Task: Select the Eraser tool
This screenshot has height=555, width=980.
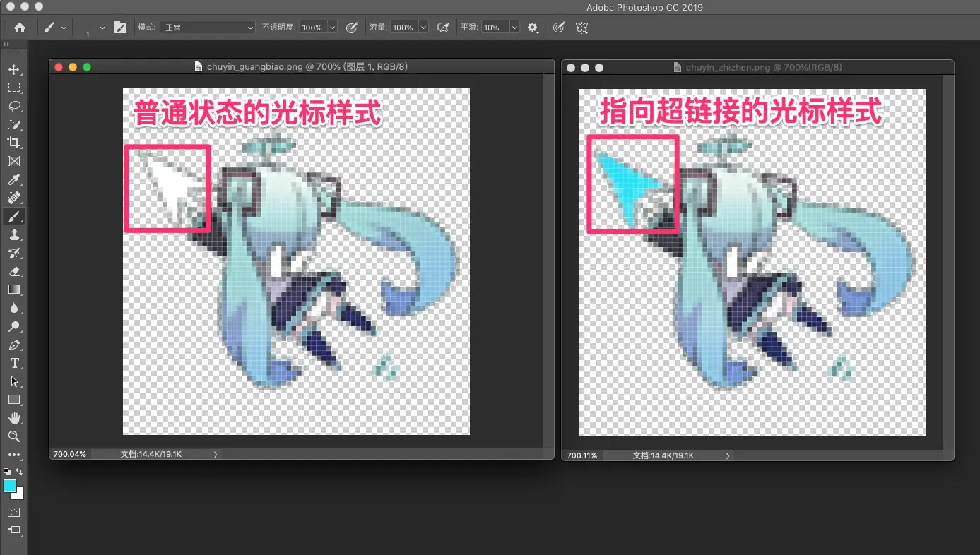Action: click(x=13, y=271)
